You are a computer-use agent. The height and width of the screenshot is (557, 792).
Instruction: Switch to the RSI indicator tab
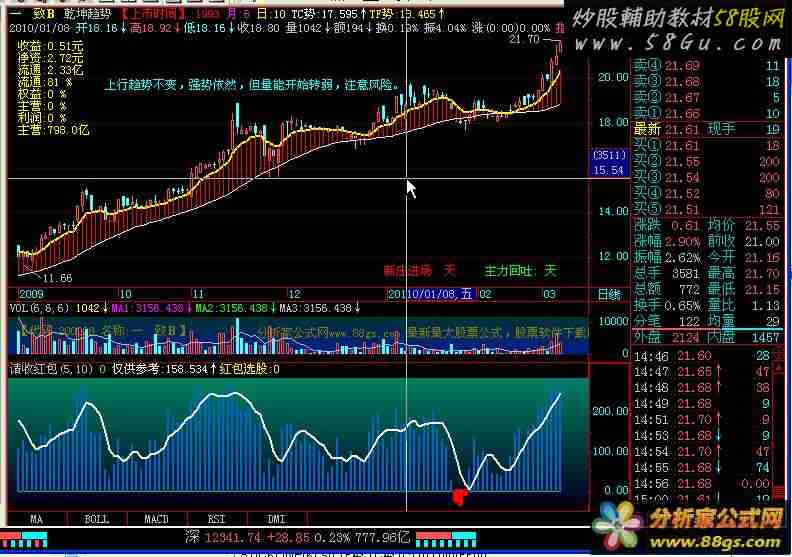pyautogui.click(x=216, y=519)
